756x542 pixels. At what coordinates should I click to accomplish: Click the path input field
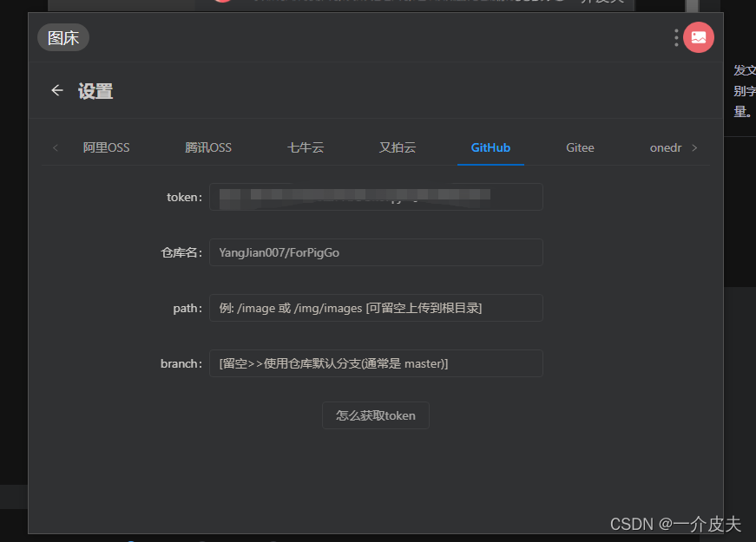[x=375, y=308]
